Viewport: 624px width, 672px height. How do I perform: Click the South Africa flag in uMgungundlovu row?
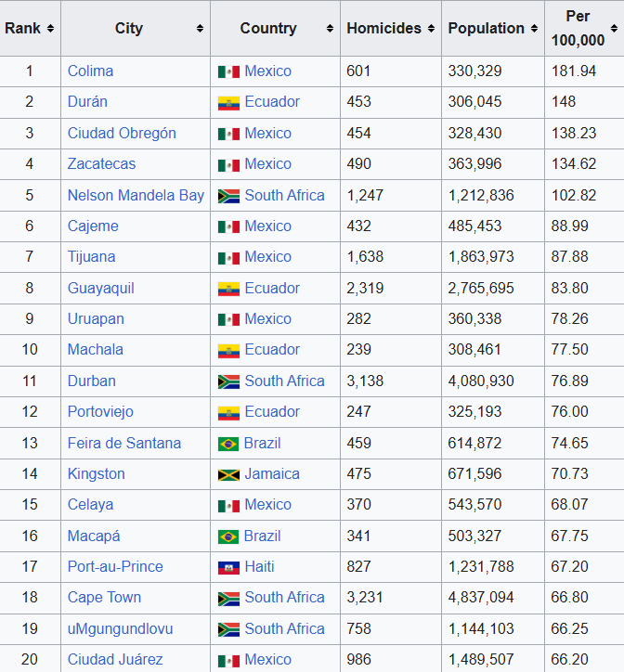point(228,629)
